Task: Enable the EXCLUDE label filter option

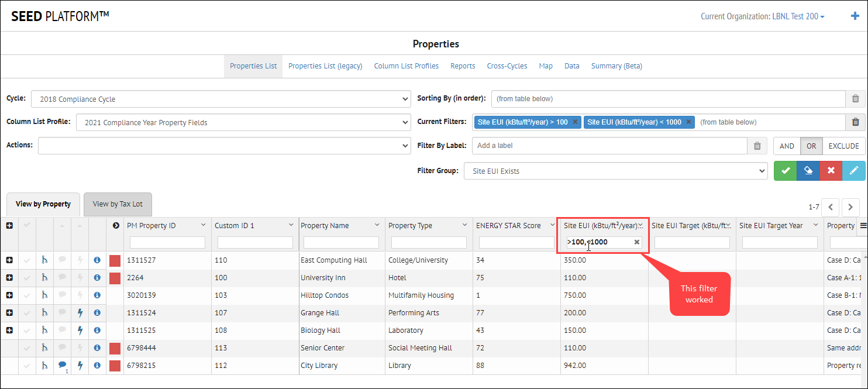Action: click(x=843, y=146)
